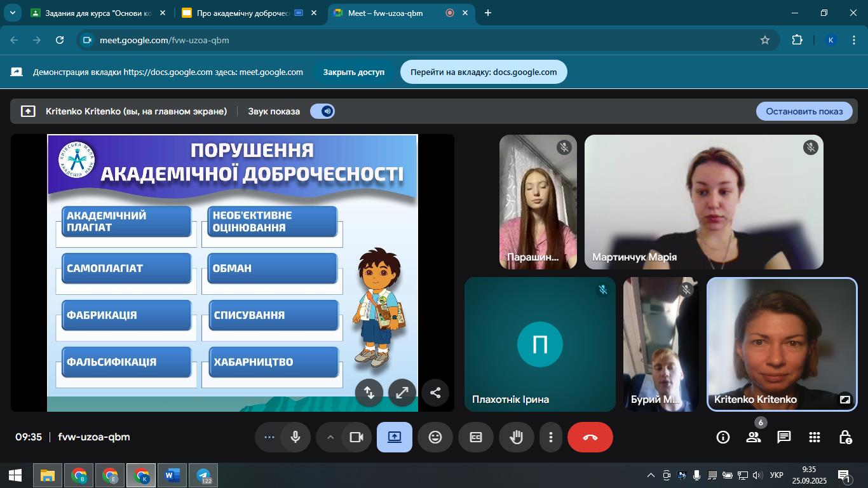Click the Остановить показ button
Viewport: 868px width, 488px height.
point(804,111)
